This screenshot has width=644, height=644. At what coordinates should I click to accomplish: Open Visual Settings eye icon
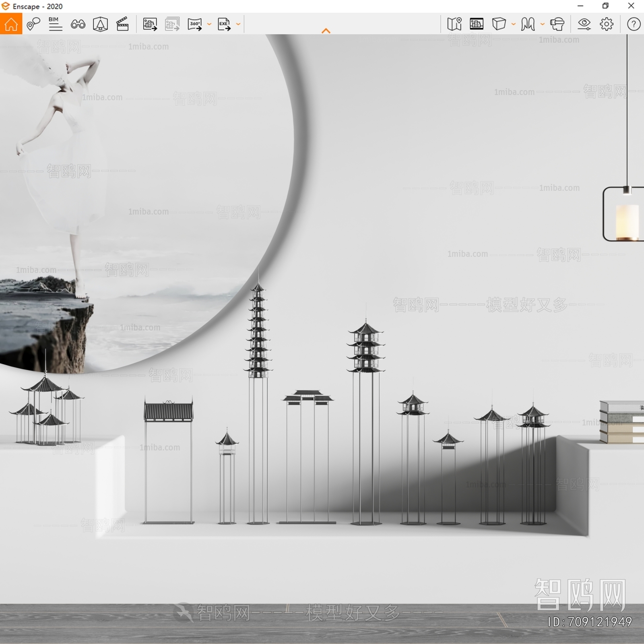584,24
